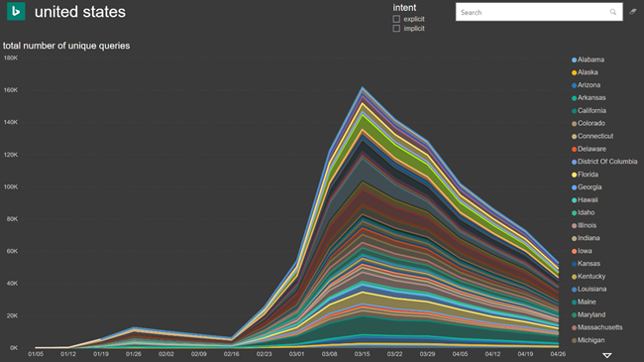The image size is (644, 362).
Task: Click the Arkansas legend entry
Action: tap(589, 98)
